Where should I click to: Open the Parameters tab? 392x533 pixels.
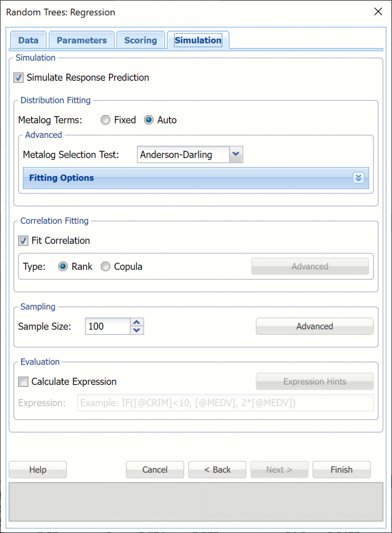[82, 40]
